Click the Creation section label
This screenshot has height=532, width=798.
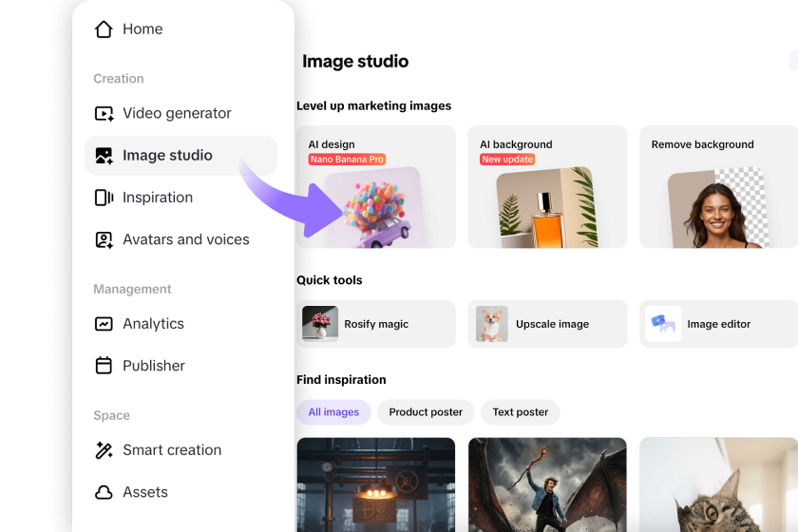point(119,79)
